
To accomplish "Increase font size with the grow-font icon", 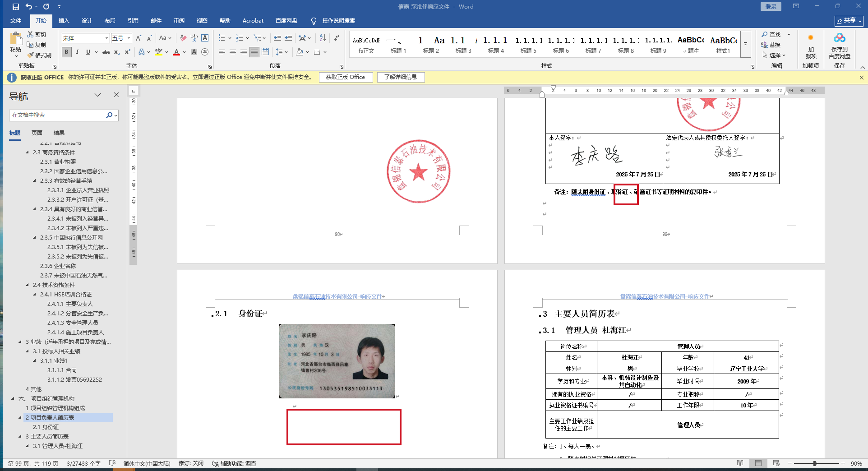I will [x=139, y=38].
